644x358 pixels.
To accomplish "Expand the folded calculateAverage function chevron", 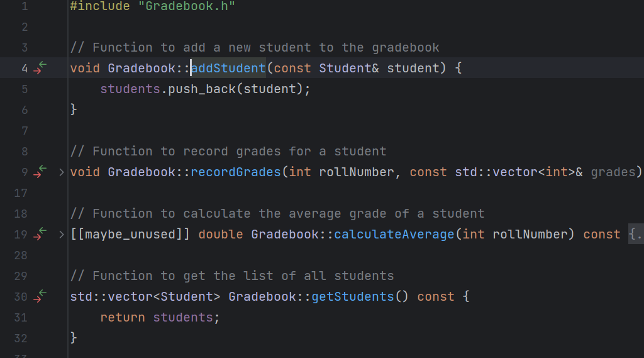I will click(61, 234).
